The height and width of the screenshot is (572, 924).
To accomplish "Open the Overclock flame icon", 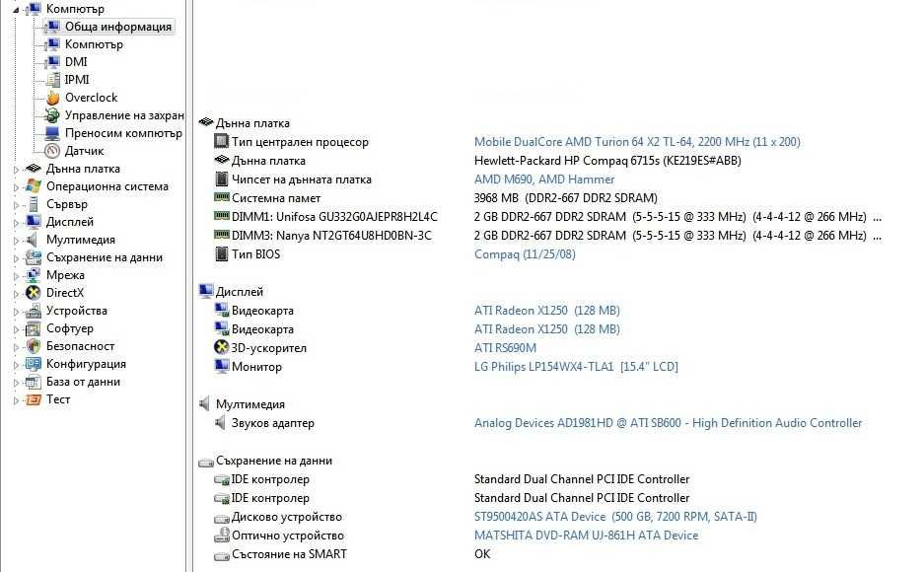I will [x=52, y=98].
